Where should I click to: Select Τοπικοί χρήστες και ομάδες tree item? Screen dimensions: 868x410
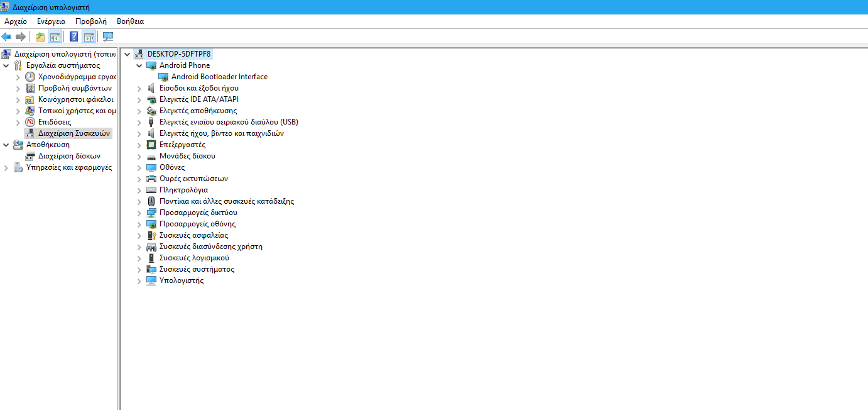(77, 111)
